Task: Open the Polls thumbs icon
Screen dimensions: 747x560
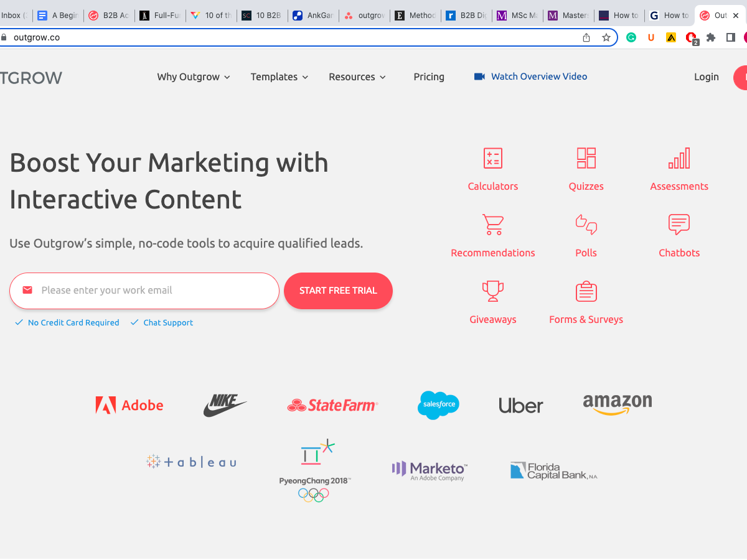Action: pyautogui.click(x=586, y=225)
